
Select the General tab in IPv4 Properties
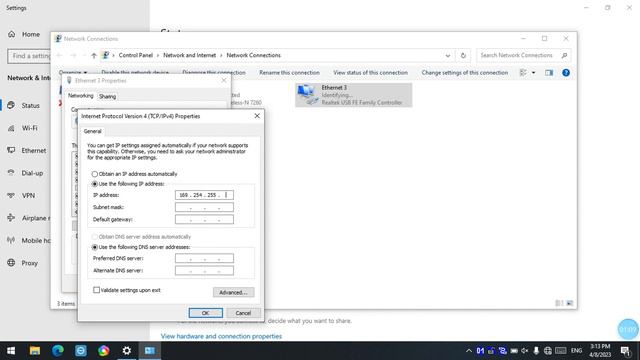(x=93, y=131)
